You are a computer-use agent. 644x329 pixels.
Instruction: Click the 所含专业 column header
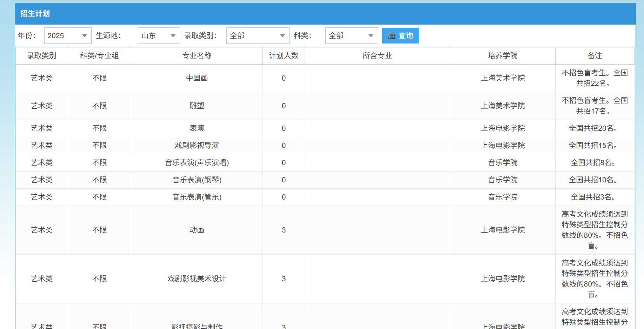pos(377,56)
